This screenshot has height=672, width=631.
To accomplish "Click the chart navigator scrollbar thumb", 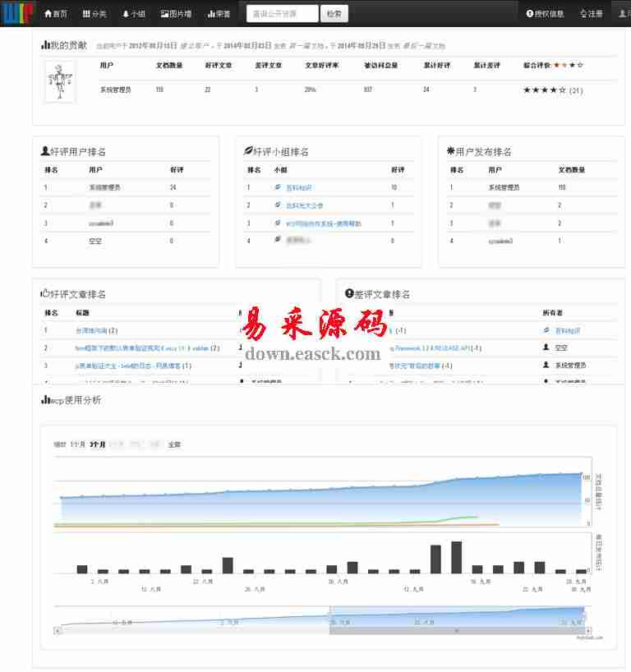I will click(x=456, y=630).
